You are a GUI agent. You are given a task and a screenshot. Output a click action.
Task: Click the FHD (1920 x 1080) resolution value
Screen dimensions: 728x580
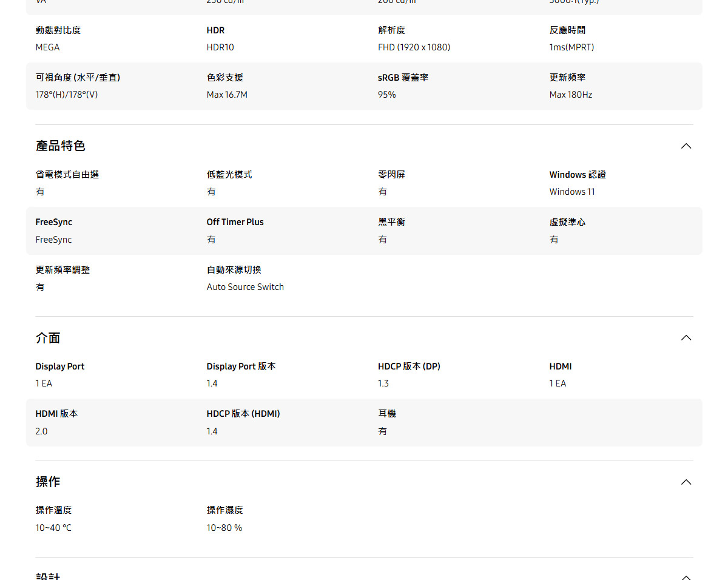(x=414, y=47)
